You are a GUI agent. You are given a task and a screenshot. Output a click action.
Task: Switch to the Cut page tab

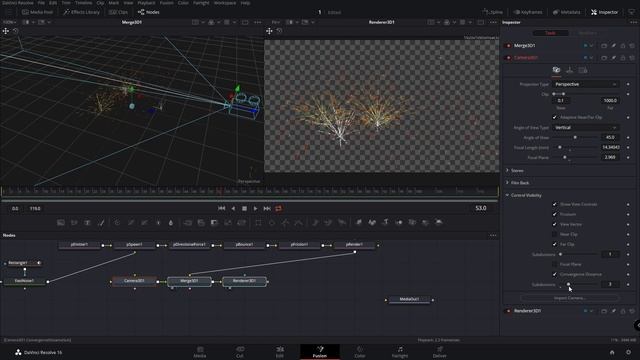(240, 352)
